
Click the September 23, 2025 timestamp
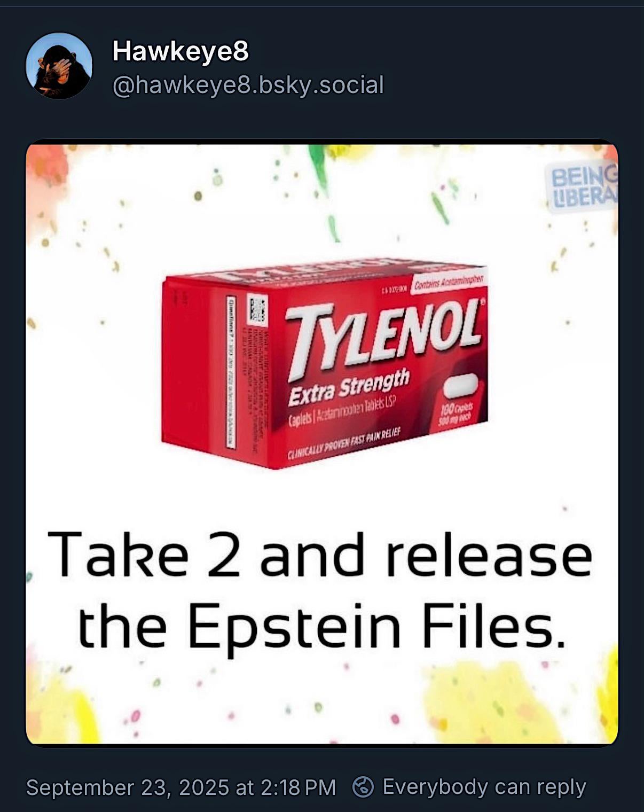[x=181, y=787]
